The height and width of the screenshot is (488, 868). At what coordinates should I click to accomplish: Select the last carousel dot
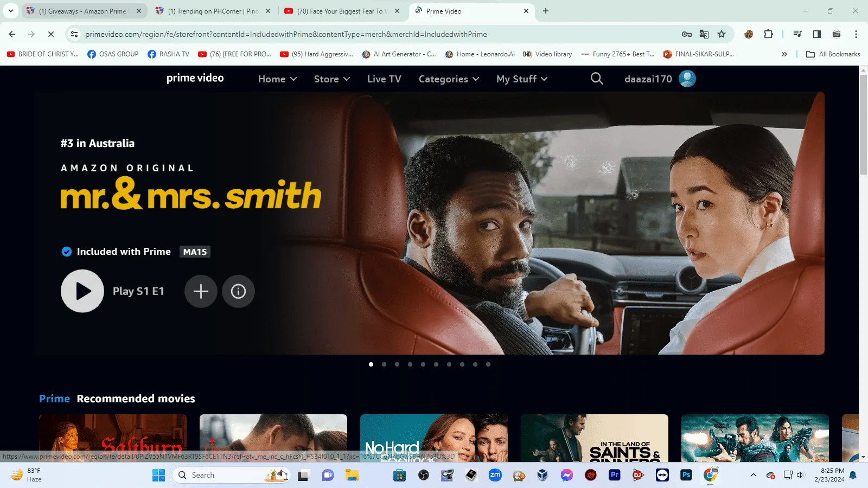(x=488, y=364)
